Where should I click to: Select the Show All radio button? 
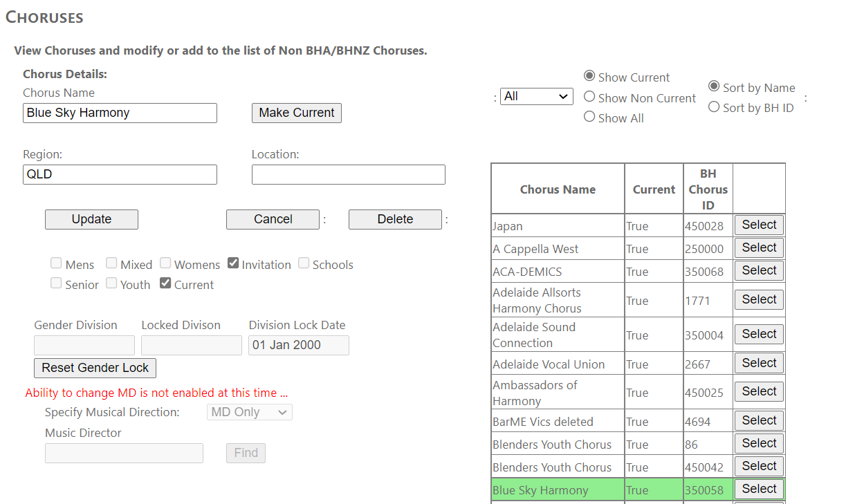point(589,118)
